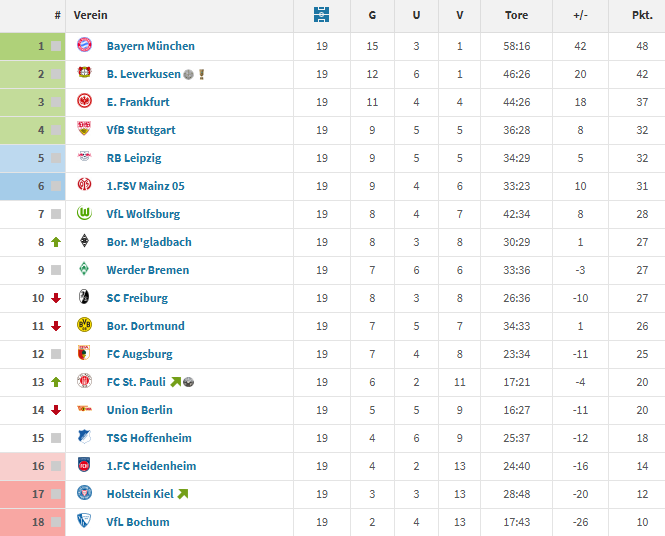Click the Verein column header

click(91, 15)
